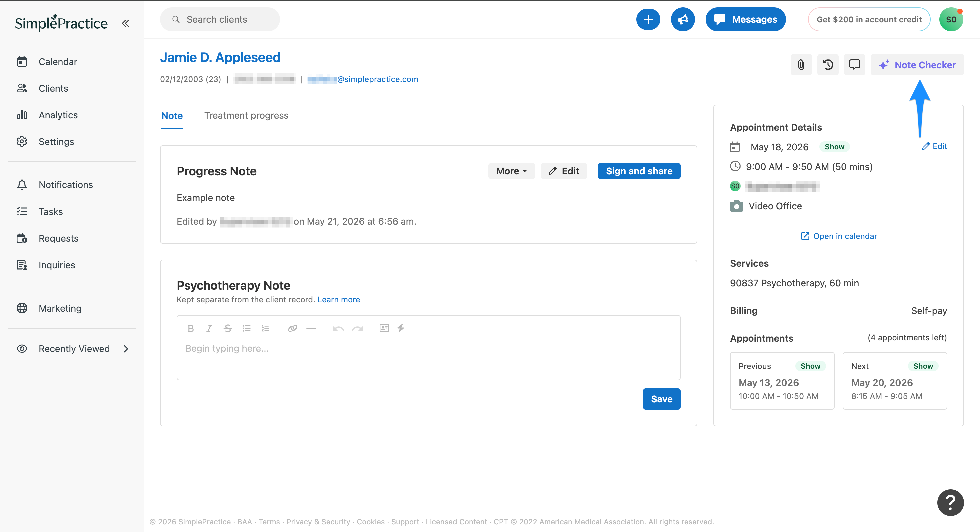The image size is (980, 532).
Task: Apply strikethrough formatting
Action: point(227,328)
